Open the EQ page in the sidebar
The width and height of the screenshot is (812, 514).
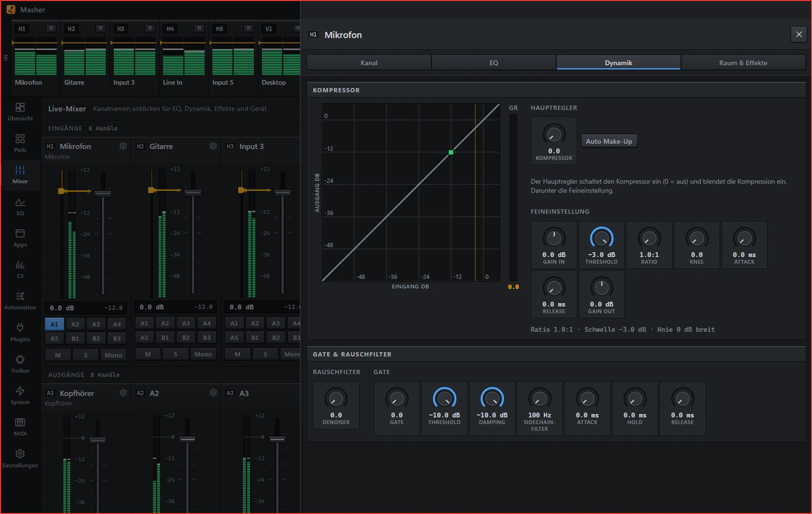[x=20, y=207]
